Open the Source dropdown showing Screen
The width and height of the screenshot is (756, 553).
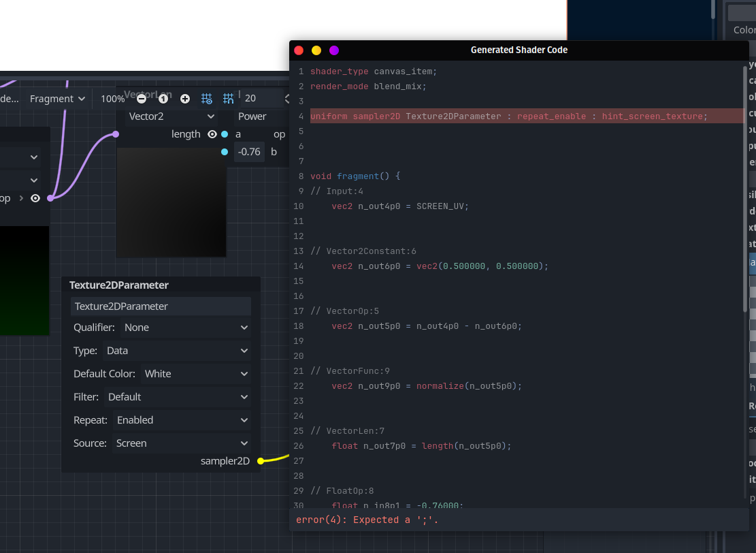point(180,443)
